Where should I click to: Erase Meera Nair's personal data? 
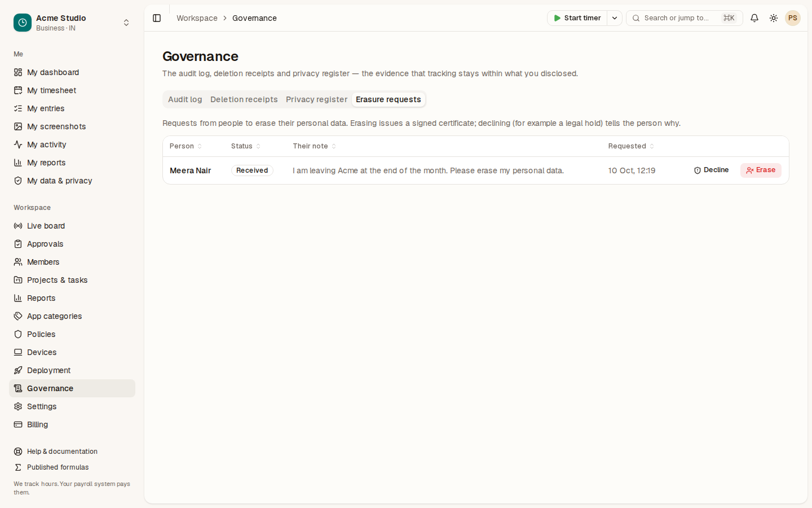pyautogui.click(x=761, y=170)
